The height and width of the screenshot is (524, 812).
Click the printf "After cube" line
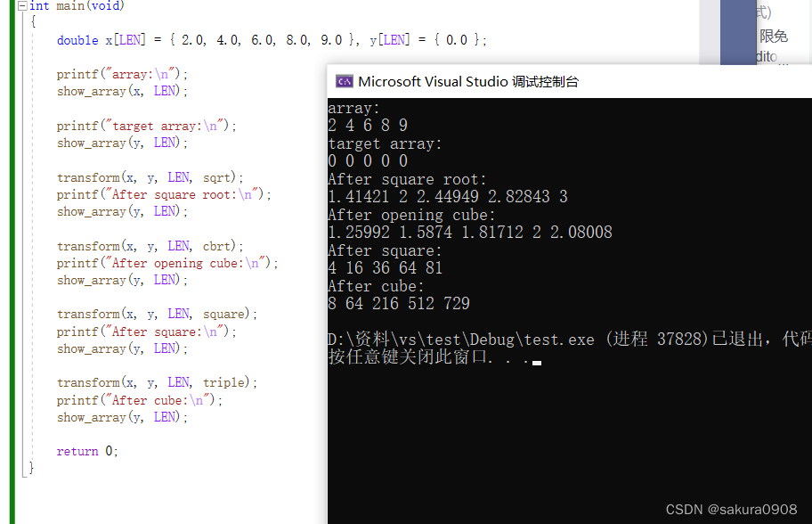click(x=140, y=401)
